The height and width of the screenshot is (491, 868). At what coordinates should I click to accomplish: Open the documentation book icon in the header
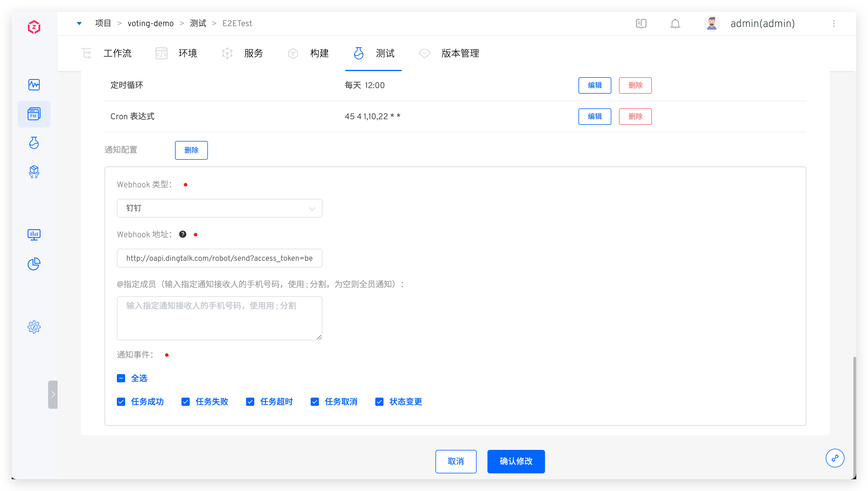[641, 23]
